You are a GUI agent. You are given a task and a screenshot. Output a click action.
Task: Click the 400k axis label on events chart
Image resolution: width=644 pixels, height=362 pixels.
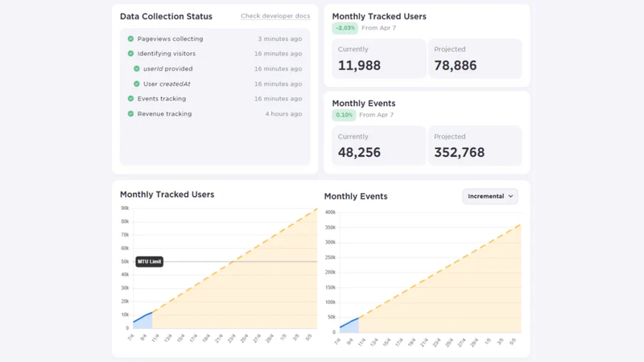pyautogui.click(x=330, y=212)
